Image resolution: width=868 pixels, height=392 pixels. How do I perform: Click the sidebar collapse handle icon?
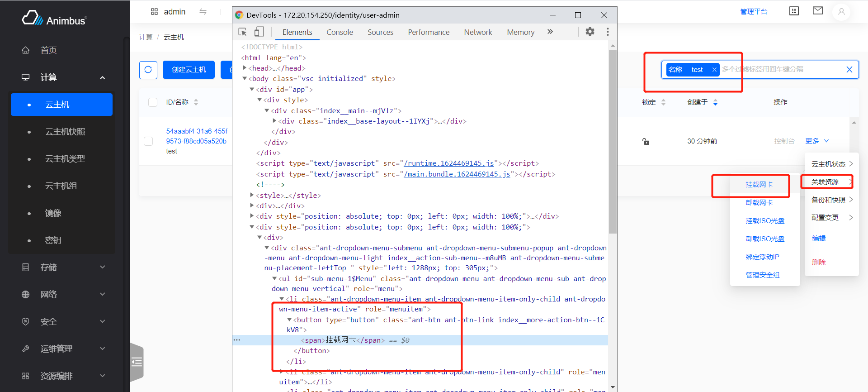click(137, 362)
